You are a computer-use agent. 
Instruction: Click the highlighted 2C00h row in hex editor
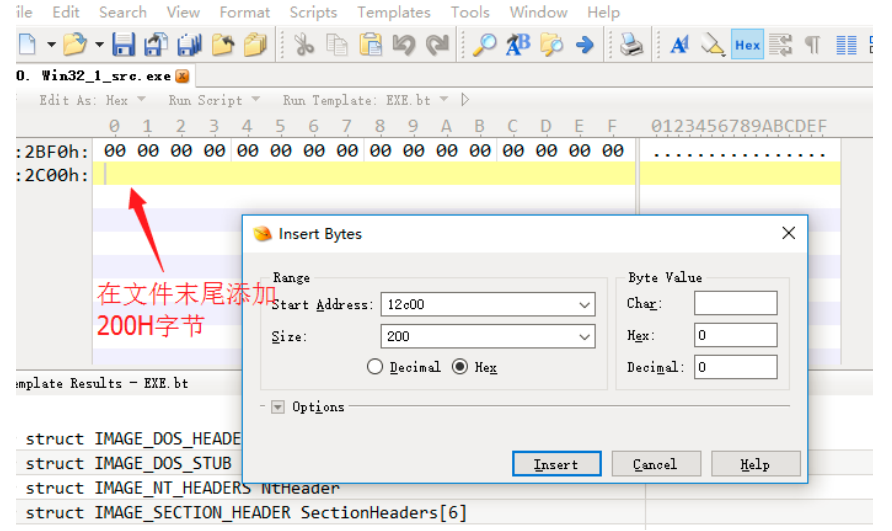[364, 174]
